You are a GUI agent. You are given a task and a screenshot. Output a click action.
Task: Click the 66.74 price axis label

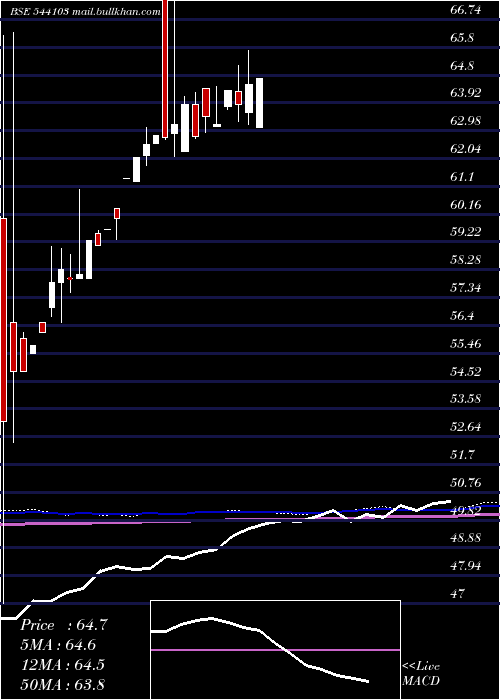click(x=466, y=10)
